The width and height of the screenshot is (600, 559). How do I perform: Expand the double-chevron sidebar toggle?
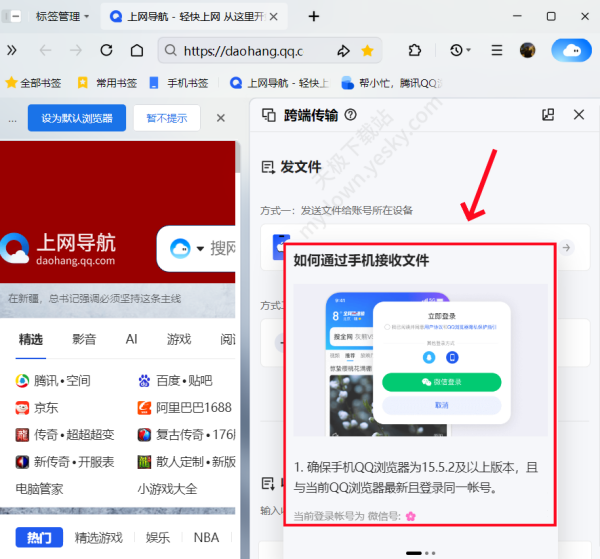tap(12, 51)
